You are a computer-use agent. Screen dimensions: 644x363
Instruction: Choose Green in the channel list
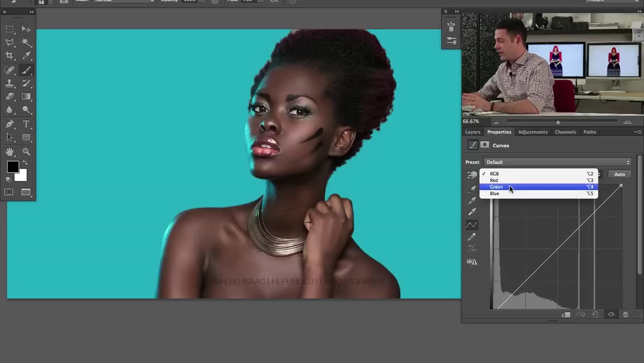(538, 187)
